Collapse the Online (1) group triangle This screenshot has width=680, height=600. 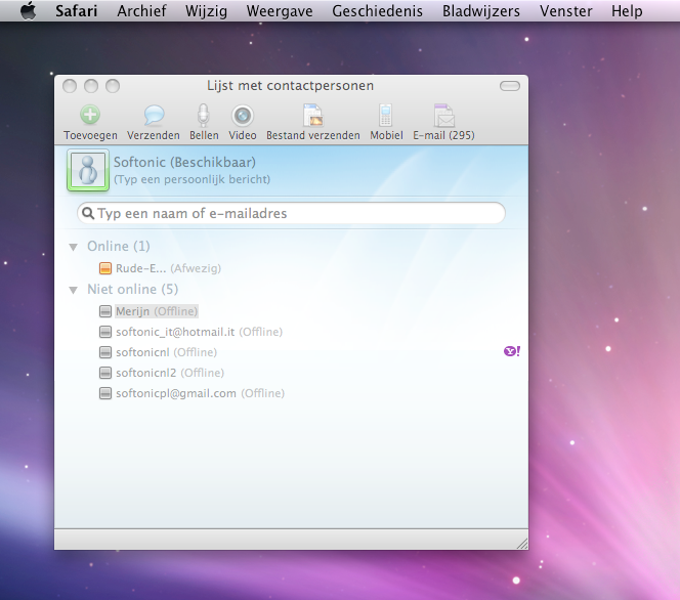click(73, 247)
